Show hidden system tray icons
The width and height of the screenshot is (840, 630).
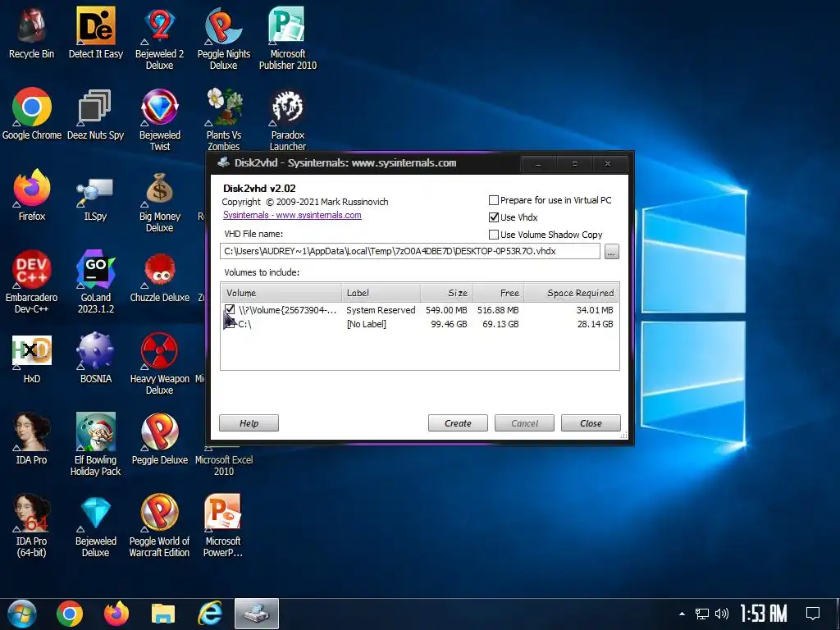[x=682, y=614]
